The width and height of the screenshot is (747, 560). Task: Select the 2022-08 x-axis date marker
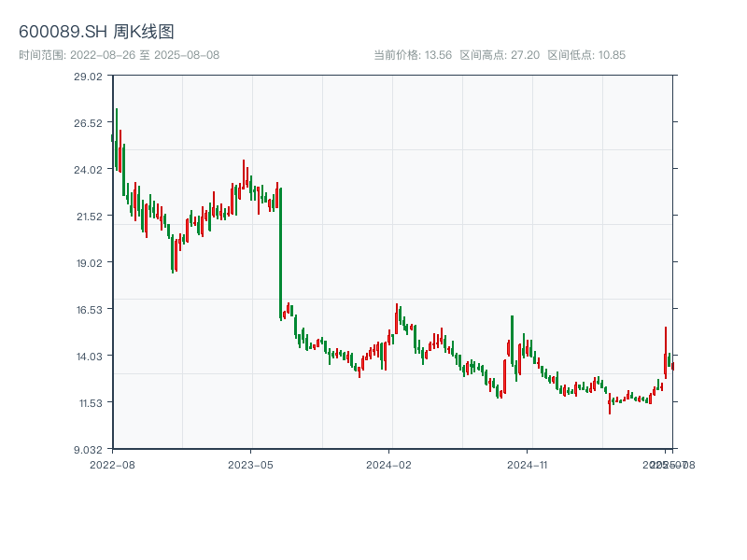[x=112, y=464]
